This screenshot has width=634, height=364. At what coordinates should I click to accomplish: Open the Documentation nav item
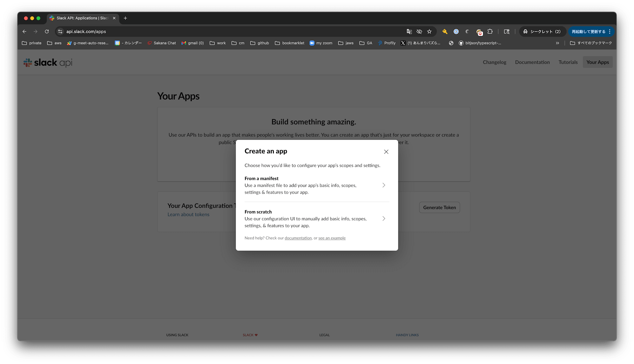532,62
